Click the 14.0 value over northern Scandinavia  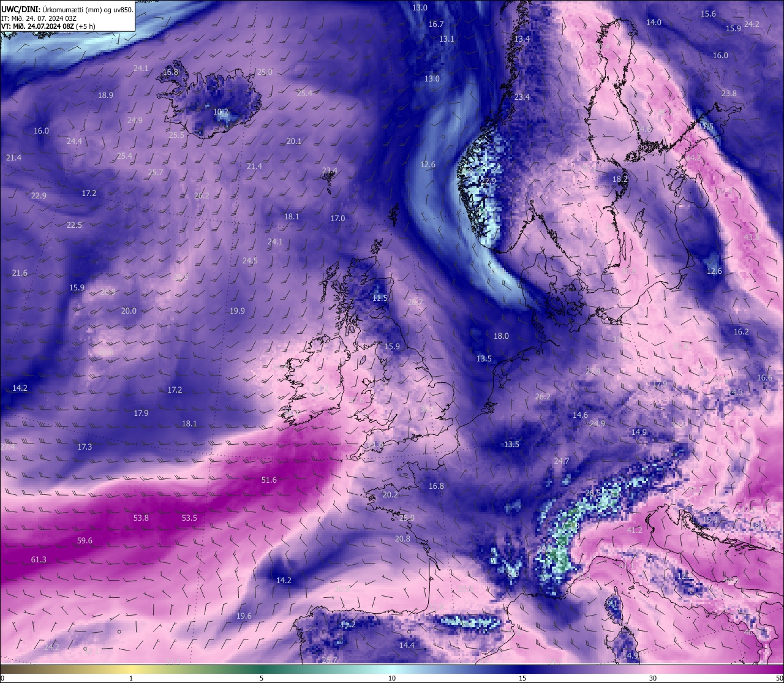click(654, 22)
